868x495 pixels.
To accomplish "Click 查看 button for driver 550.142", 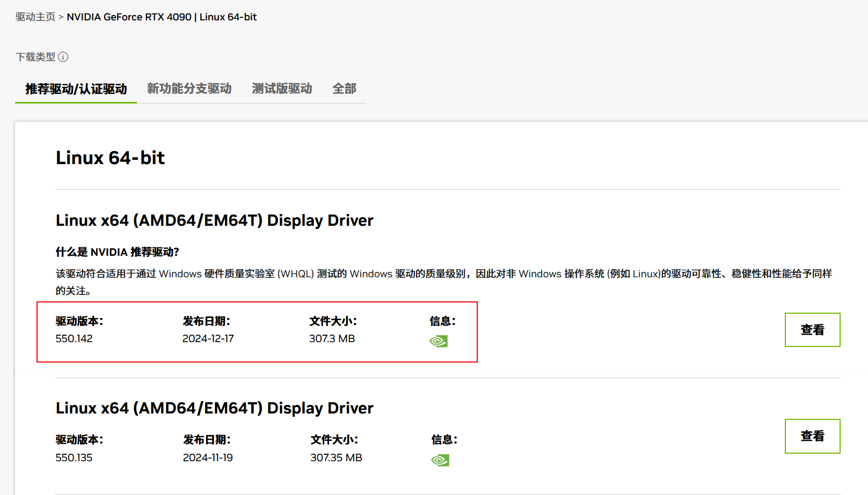I will click(812, 330).
